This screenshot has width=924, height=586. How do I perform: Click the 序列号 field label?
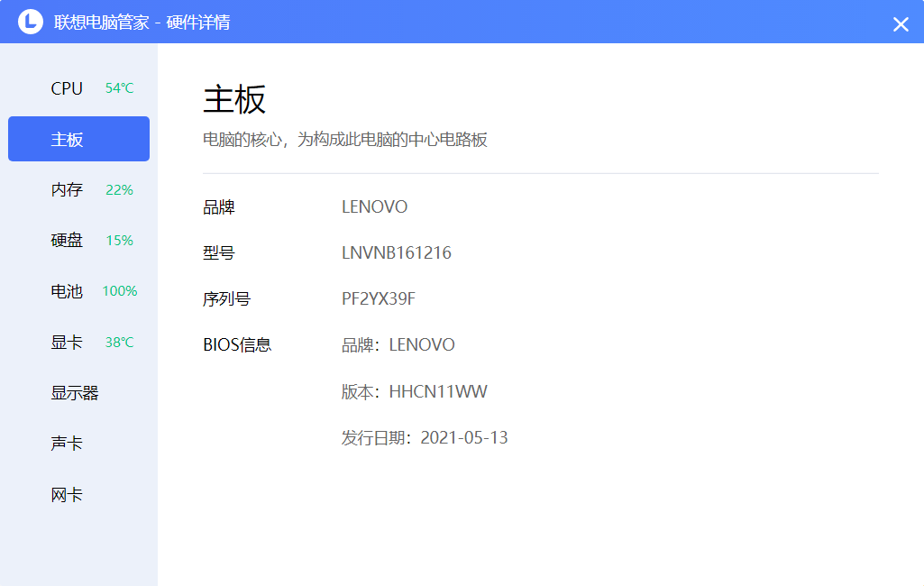(x=227, y=299)
